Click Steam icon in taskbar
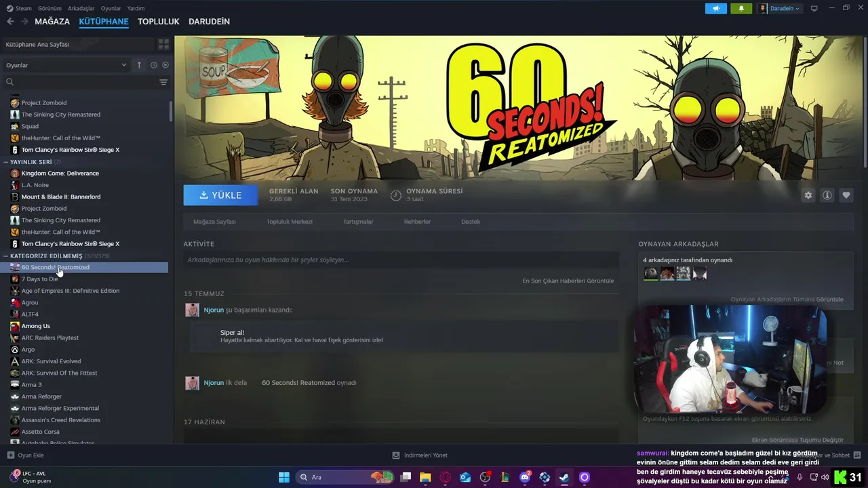The width and height of the screenshot is (868, 488). click(x=564, y=477)
